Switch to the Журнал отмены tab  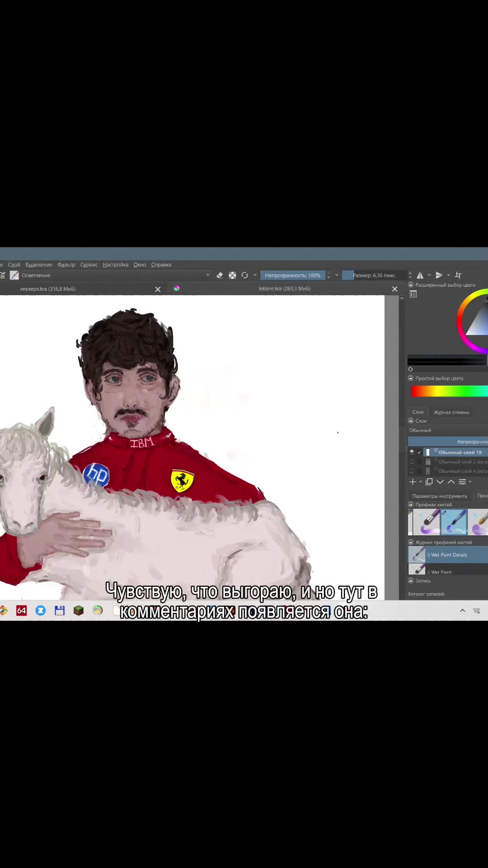click(451, 412)
